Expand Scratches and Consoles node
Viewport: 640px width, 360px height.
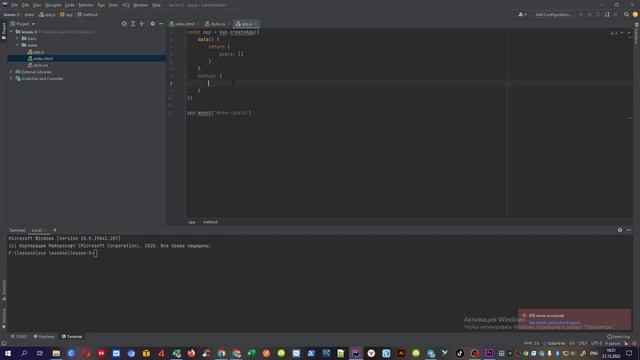tap(11, 78)
